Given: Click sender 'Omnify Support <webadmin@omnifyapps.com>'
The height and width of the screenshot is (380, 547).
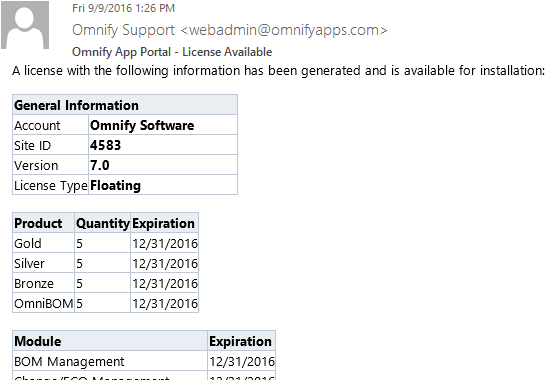Looking at the screenshot, I should (230, 30).
